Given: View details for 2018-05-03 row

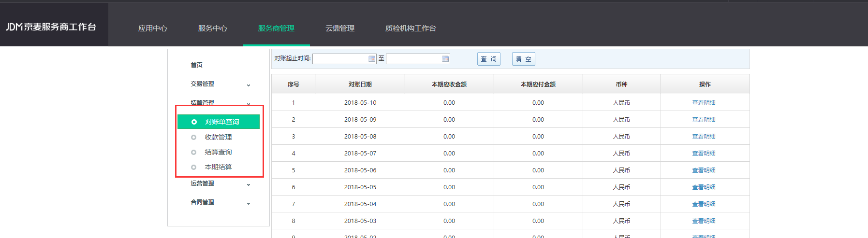Looking at the screenshot, I should (x=704, y=221).
